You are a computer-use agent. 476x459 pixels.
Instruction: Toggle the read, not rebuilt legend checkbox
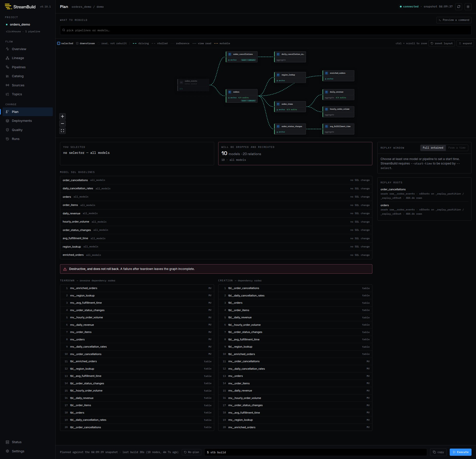tap(99, 43)
